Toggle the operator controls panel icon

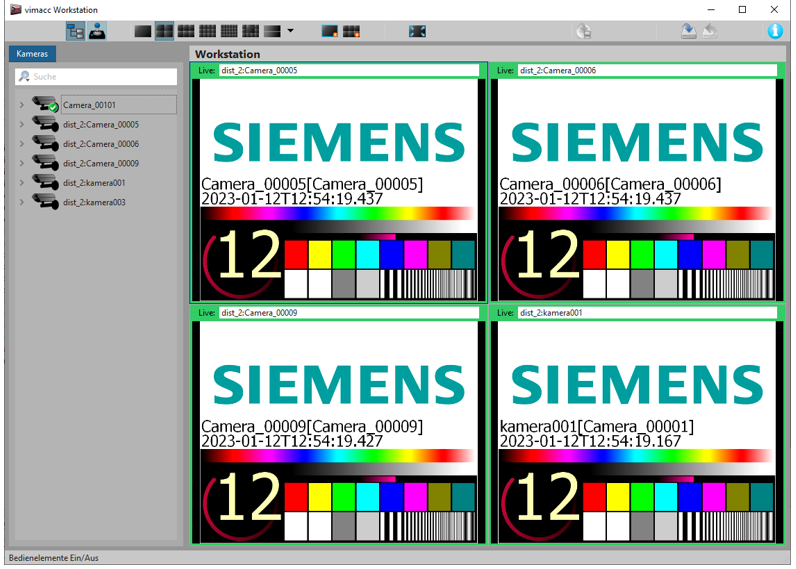coord(97,31)
